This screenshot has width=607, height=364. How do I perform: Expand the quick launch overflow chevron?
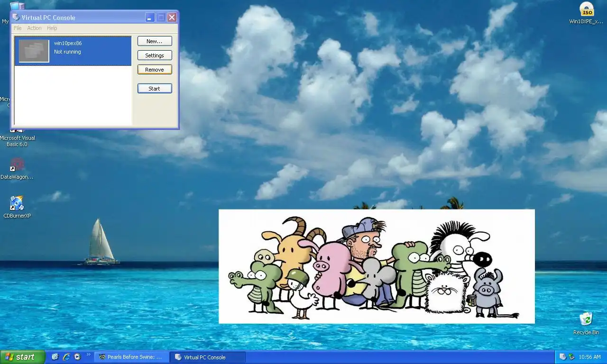[x=88, y=355]
